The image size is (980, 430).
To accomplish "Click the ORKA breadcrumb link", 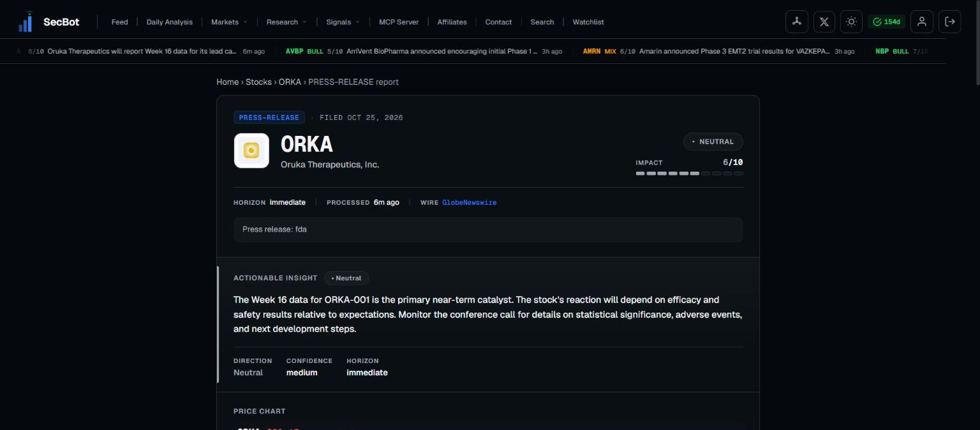I will [290, 82].
